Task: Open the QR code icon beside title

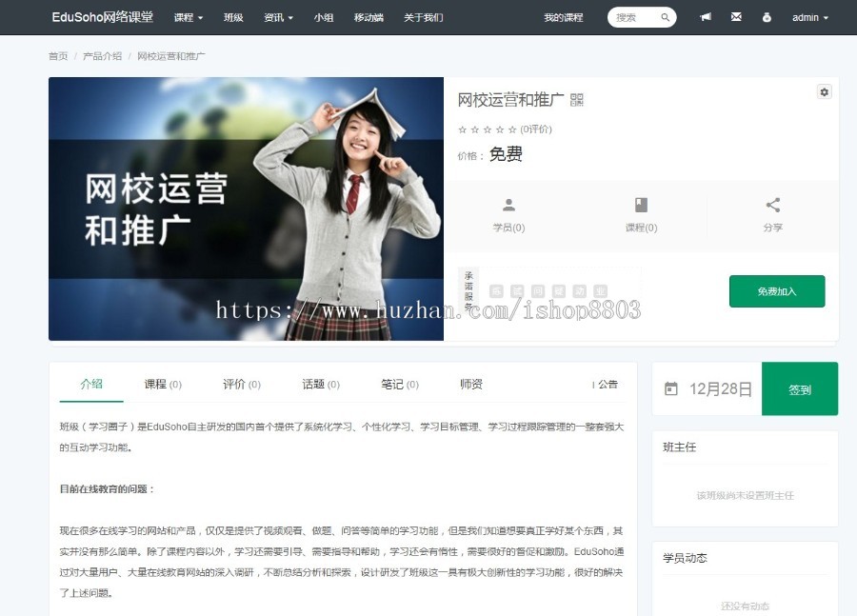Action: tap(577, 100)
